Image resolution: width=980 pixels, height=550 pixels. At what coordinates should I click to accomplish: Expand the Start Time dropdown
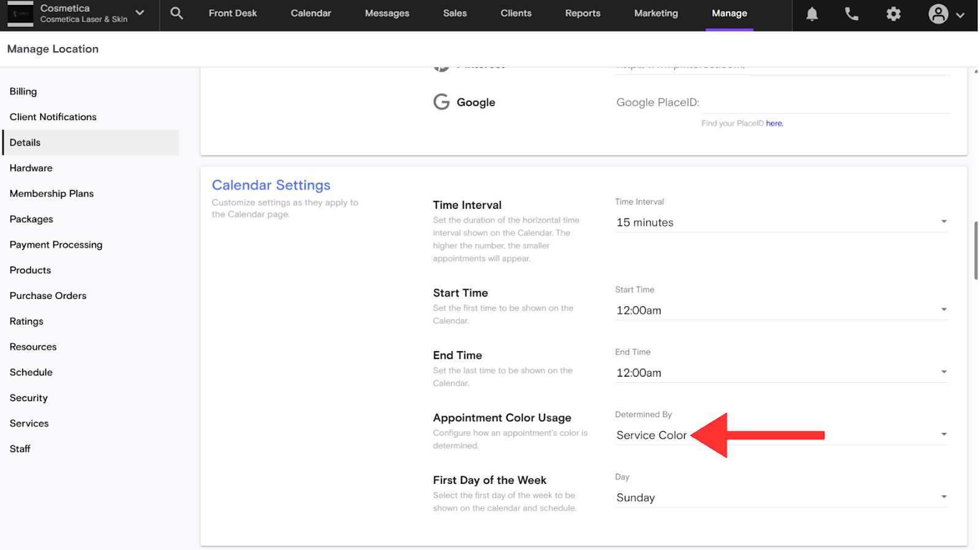(781, 311)
